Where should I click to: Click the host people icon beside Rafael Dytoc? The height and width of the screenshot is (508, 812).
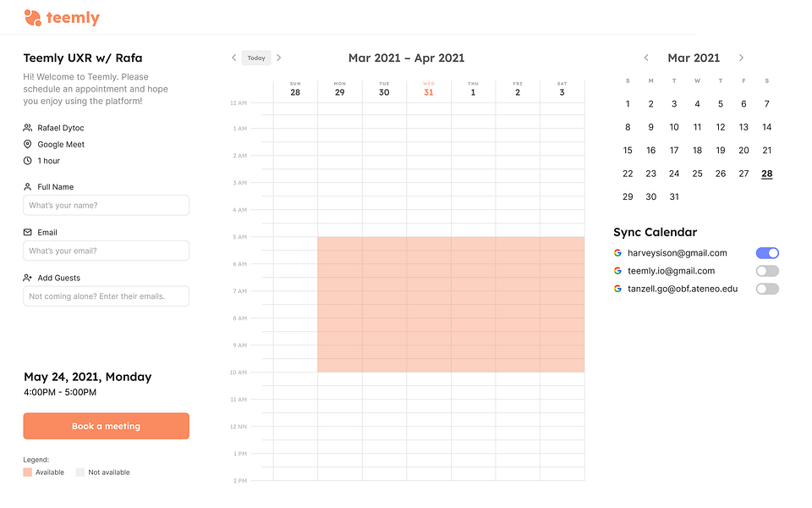pyautogui.click(x=27, y=128)
